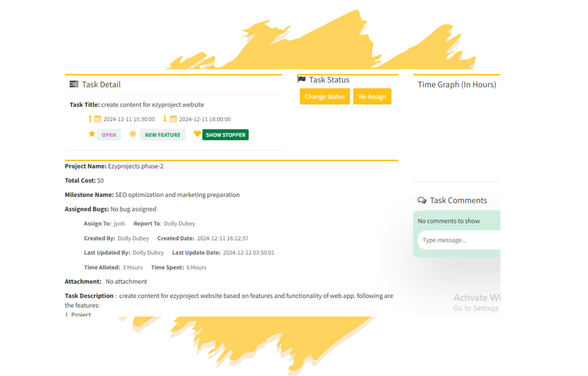Select the OPEN status badge
Screen dimensions: 588x376
click(109, 135)
